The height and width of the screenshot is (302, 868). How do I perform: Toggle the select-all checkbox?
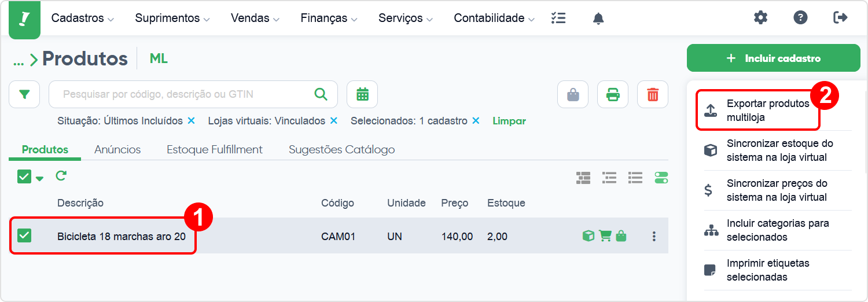tap(24, 176)
